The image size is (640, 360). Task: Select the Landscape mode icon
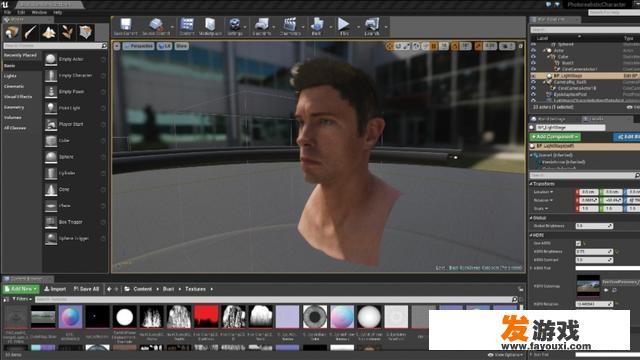[49, 32]
